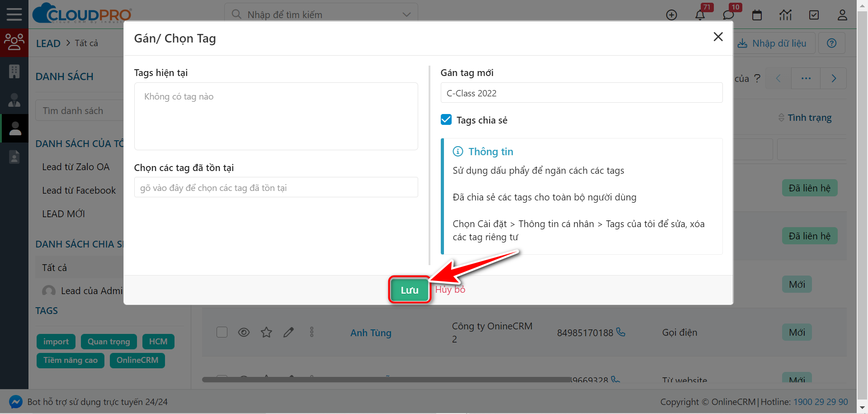This screenshot has height=414, width=868.
Task: Filter by the OnlineCRM tag
Action: click(137, 360)
